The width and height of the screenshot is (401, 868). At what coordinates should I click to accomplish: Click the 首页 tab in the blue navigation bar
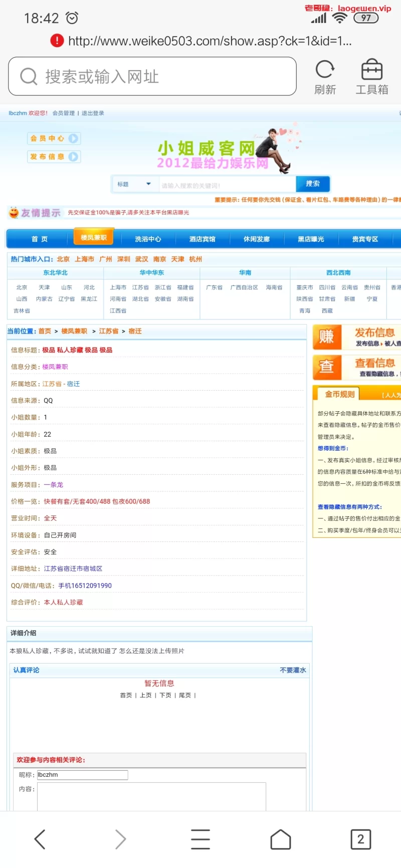click(40, 239)
